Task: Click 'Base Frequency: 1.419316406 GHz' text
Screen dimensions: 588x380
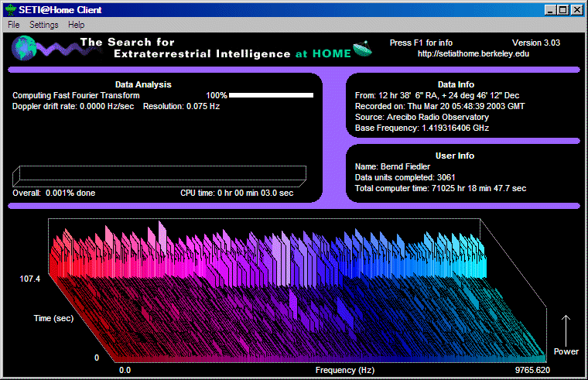Action: pyautogui.click(x=422, y=128)
